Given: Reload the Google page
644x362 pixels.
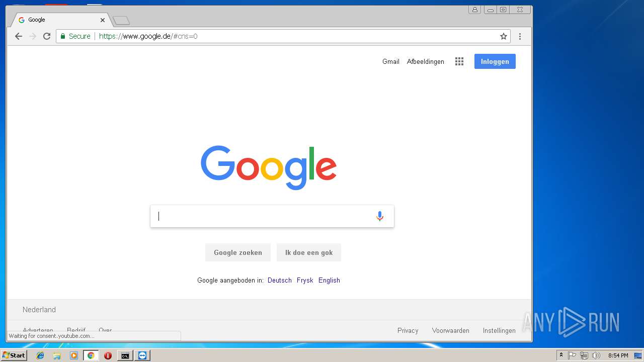Looking at the screenshot, I should pyautogui.click(x=47, y=36).
